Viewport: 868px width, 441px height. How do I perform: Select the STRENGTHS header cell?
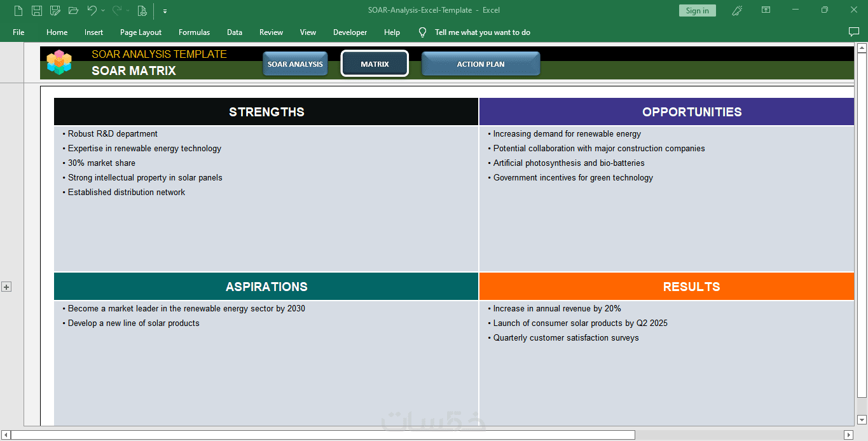(x=266, y=112)
